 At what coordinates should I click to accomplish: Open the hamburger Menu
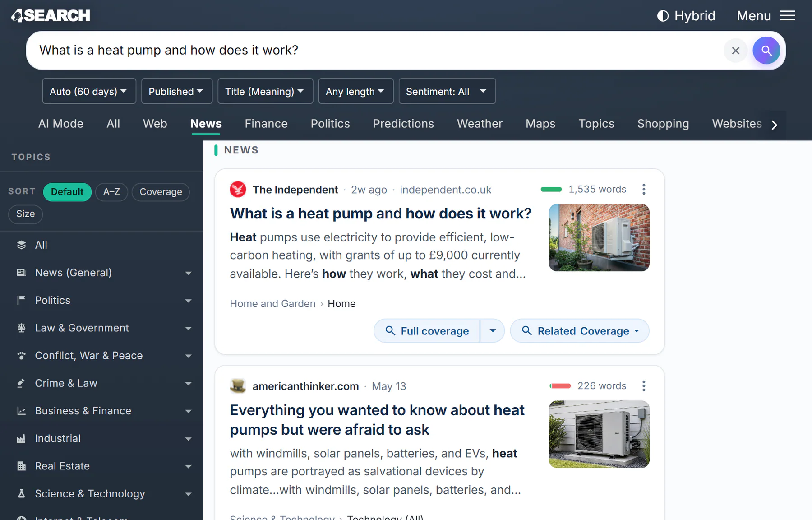tap(766, 16)
